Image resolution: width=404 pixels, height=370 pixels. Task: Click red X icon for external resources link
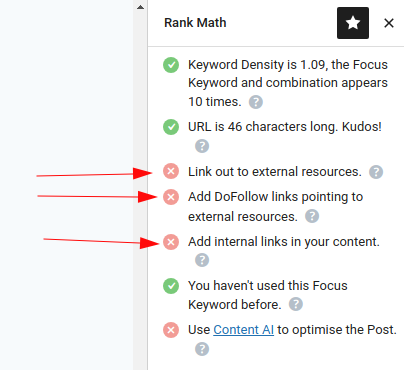coord(171,171)
